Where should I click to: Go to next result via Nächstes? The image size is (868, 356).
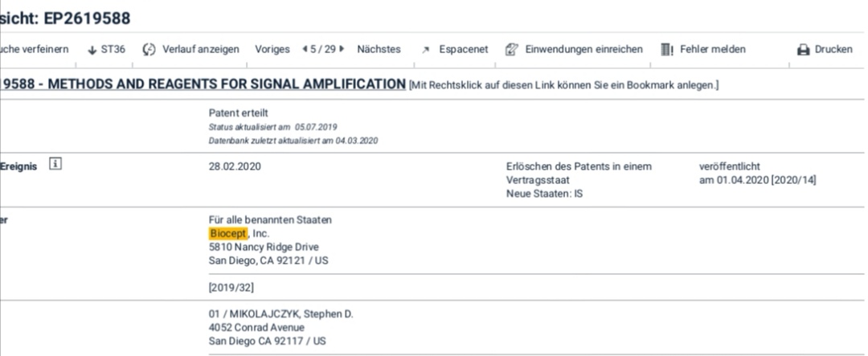click(379, 50)
